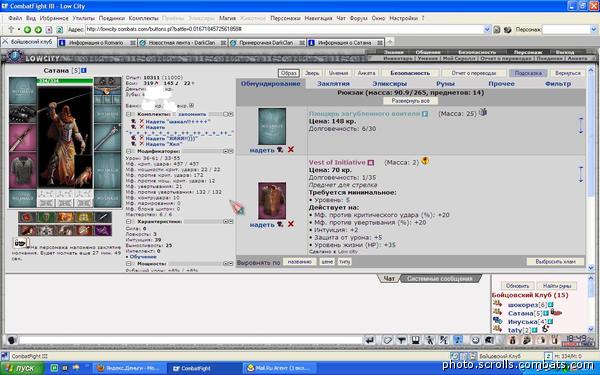
Task: Click the highlighted music note sound icon
Action: click(x=458, y=340)
